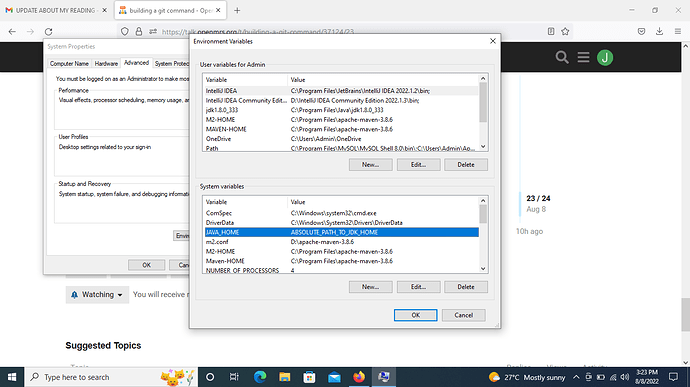Open File Explorer from taskbar
Image resolution: width=690 pixels, height=387 pixels.
(285, 377)
